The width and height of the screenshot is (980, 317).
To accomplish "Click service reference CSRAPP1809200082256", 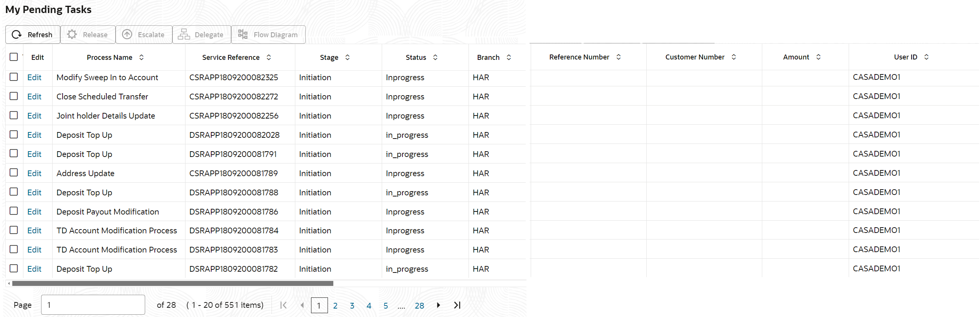I will 234,116.
